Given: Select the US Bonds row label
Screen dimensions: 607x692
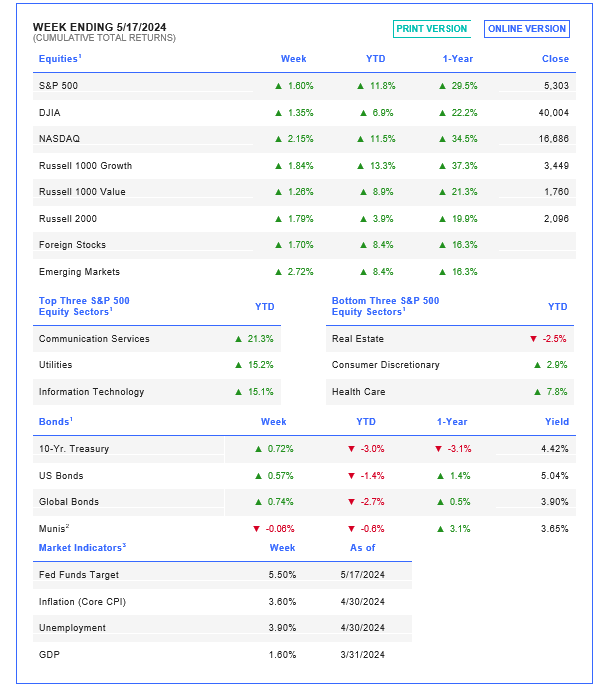Looking at the screenshot, I should (x=61, y=475).
